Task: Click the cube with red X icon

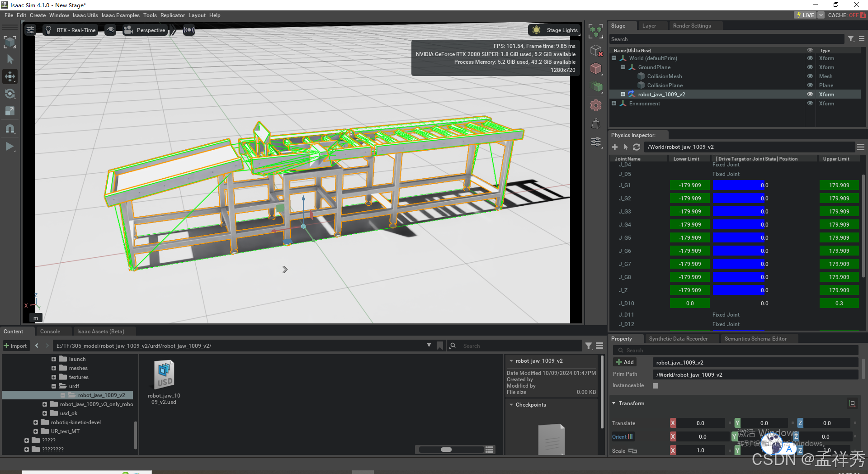Action: (x=596, y=50)
